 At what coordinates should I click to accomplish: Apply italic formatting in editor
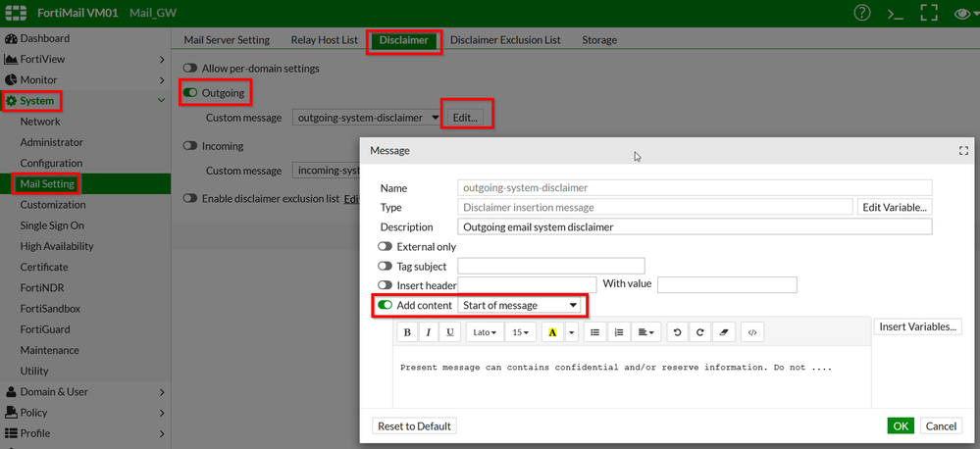point(429,332)
